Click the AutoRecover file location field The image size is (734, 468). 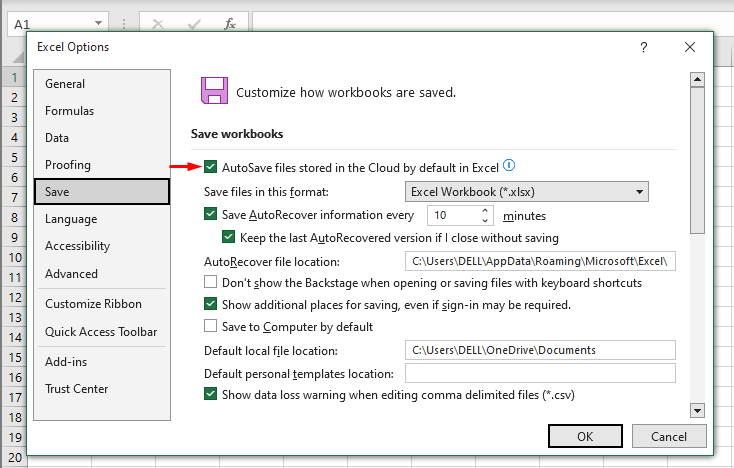[x=540, y=261]
